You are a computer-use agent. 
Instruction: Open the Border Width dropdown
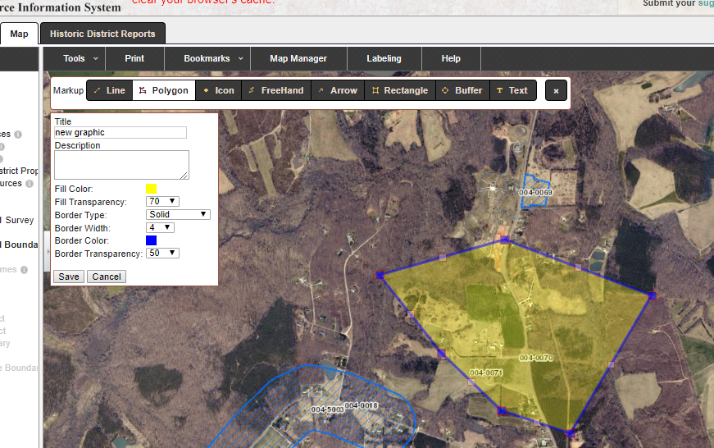(160, 227)
